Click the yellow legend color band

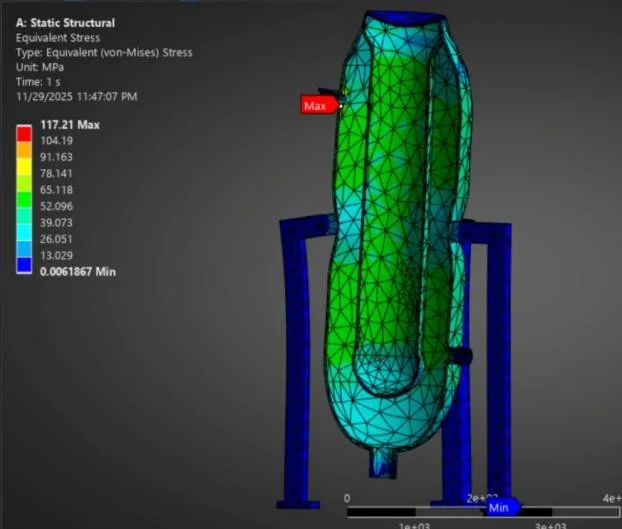coord(24,166)
